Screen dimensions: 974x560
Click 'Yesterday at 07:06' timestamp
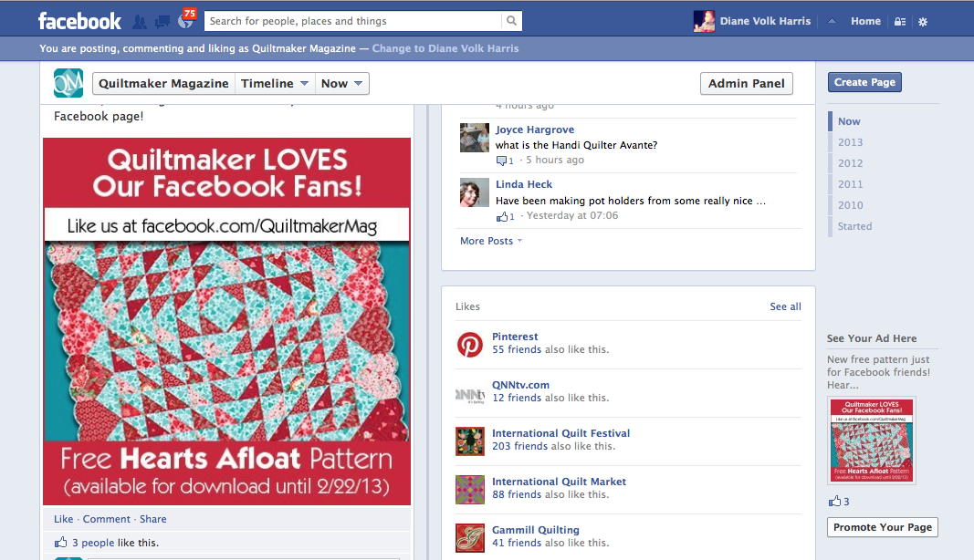click(572, 215)
